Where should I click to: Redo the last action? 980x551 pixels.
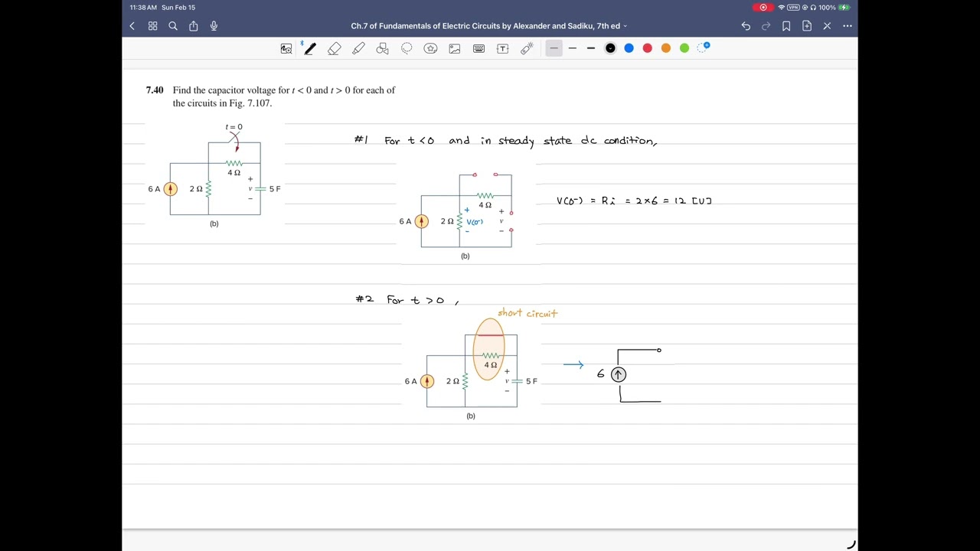coord(766,26)
